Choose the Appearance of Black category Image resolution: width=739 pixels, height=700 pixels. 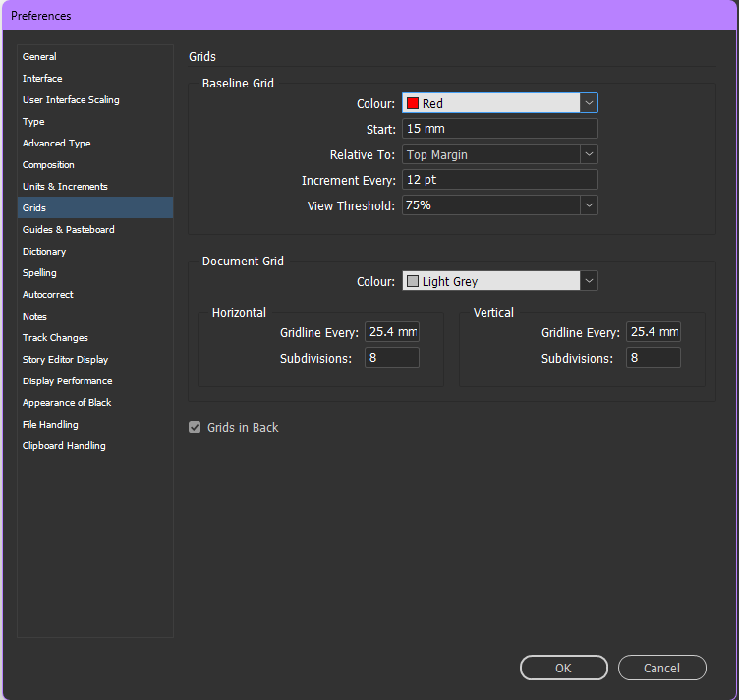coord(67,403)
